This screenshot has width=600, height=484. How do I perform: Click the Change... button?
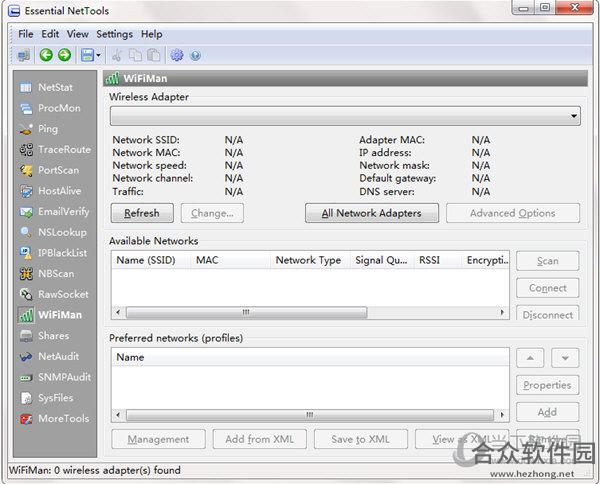(x=212, y=213)
